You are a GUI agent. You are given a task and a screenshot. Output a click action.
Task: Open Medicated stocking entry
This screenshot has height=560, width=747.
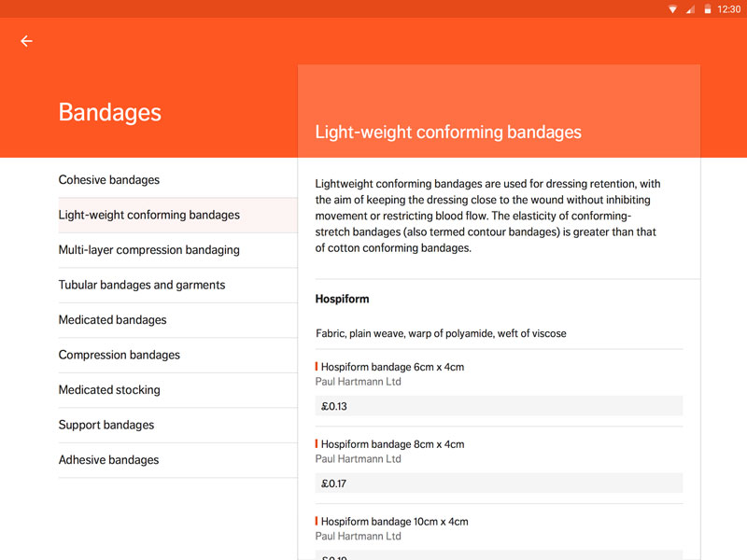coord(177,390)
